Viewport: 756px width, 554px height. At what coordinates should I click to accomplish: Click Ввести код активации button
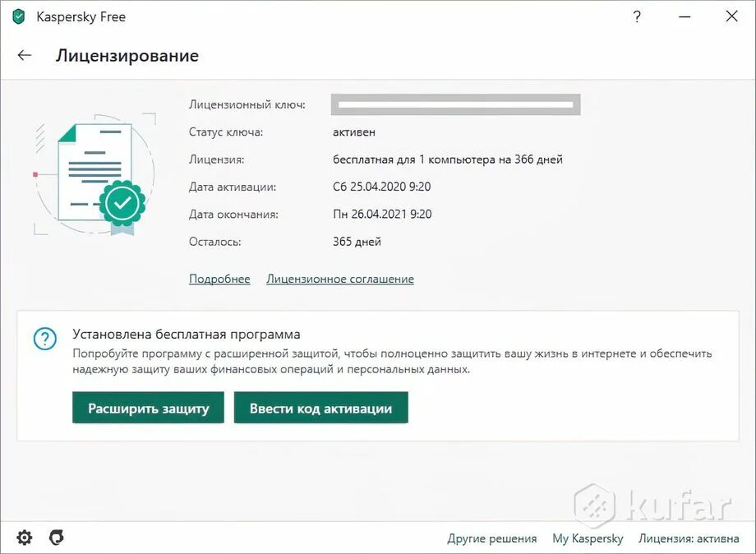(321, 408)
